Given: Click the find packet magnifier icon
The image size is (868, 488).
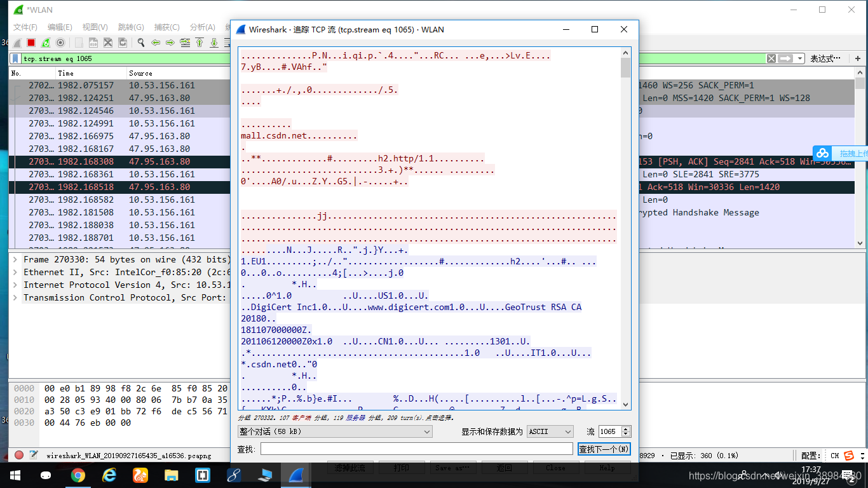Looking at the screenshot, I should (x=140, y=43).
